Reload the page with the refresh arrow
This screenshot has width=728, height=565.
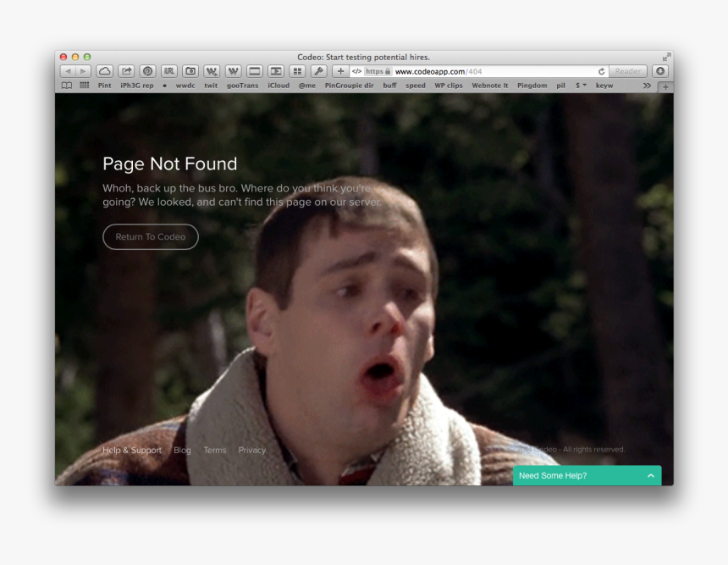(601, 71)
